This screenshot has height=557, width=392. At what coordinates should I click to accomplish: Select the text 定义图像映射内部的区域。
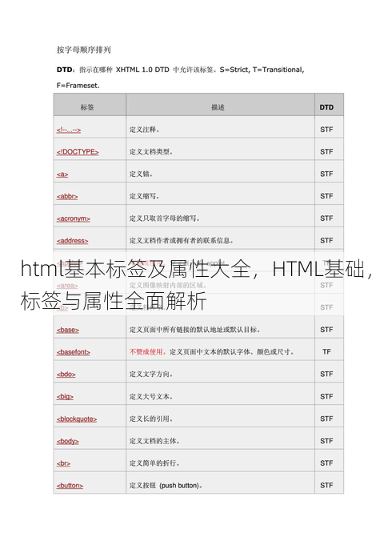pyautogui.click(x=168, y=285)
